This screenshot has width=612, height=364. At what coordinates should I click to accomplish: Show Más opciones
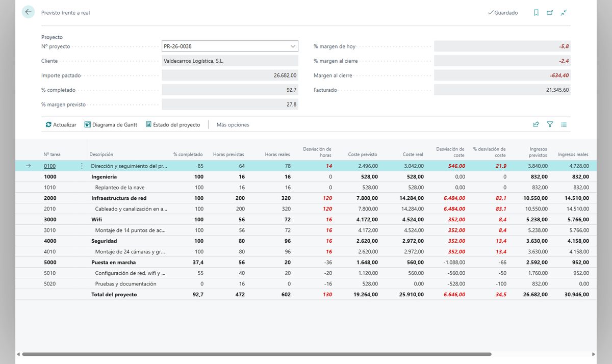point(233,125)
